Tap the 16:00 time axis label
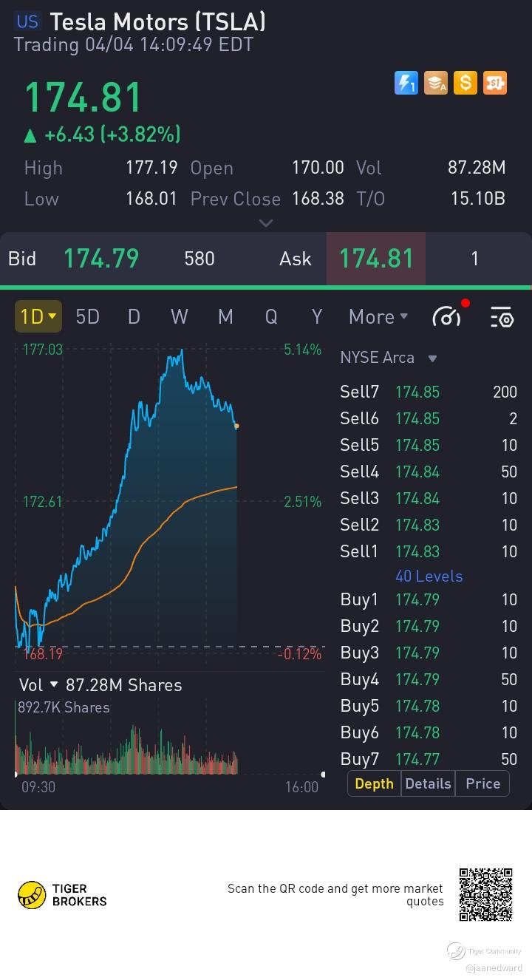Screen dimensions: 532x980 (x=301, y=787)
